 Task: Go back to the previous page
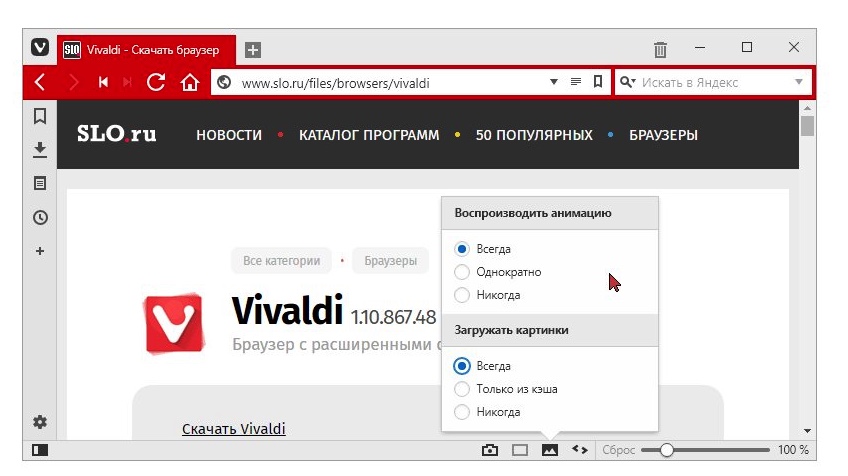39,82
